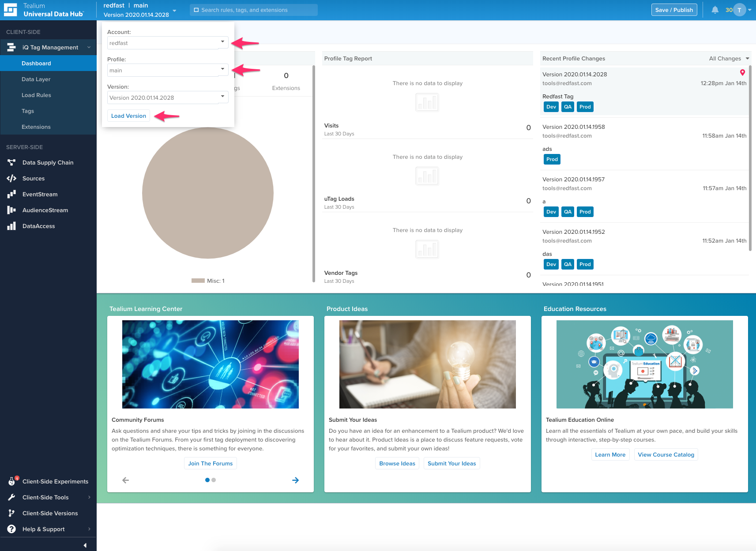Go to next Learning Center slide
Viewport: 756px width, 551px height.
pyautogui.click(x=295, y=480)
